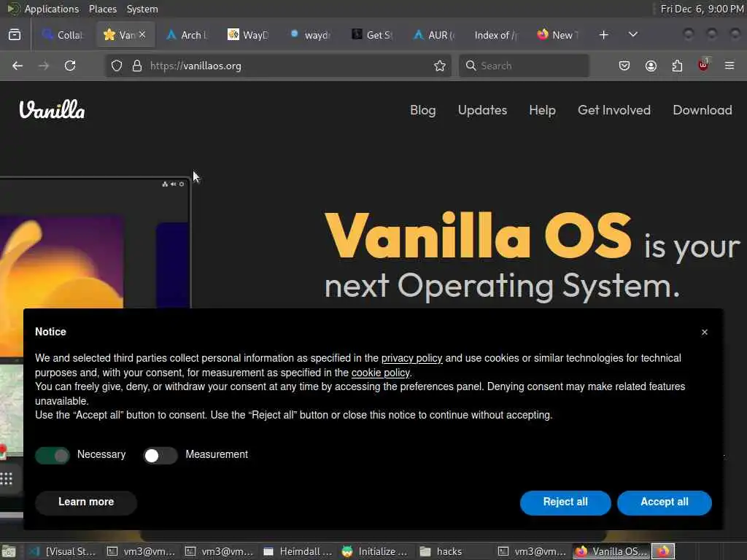This screenshot has width=747, height=560.
Task: Select Vanilla OS Firefox taskbar entry
Action: [612, 551]
